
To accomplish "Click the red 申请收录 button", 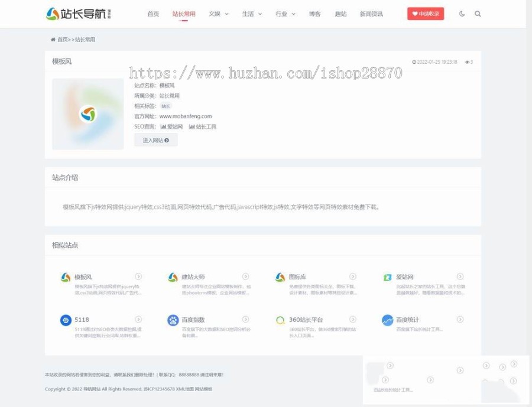I will coord(426,14).
